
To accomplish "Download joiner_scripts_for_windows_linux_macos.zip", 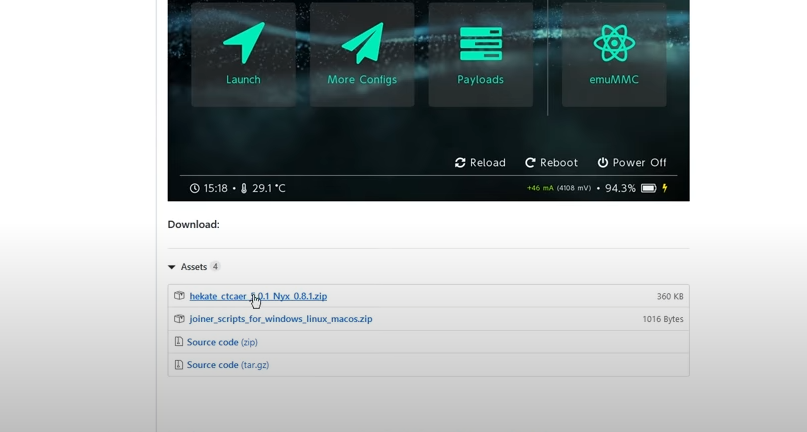I will [280, 319].
